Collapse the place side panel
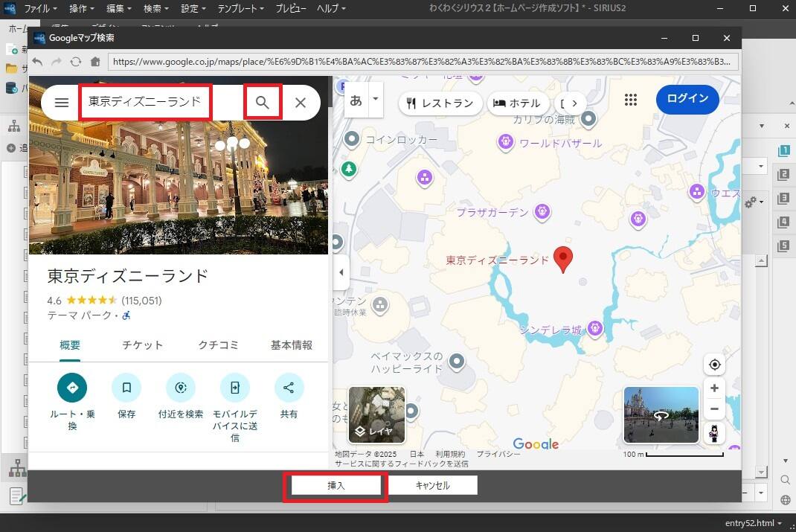796x532 pixels. point(341,272)
